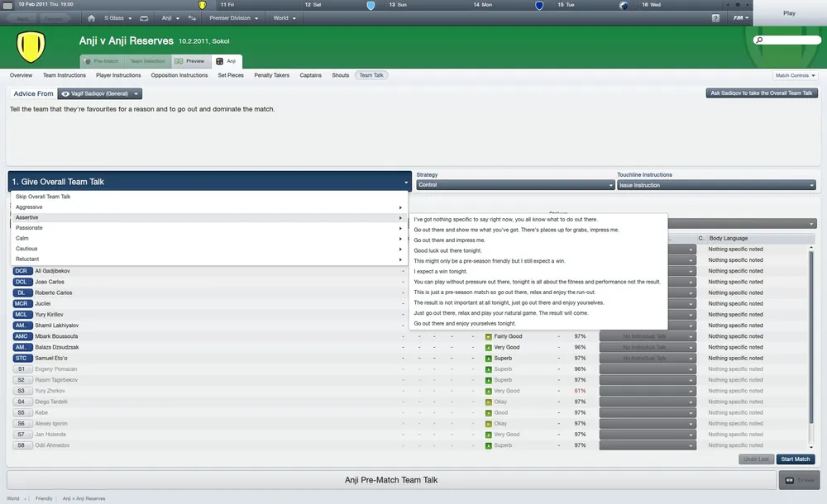Click the MCR position badge for Jucilei
Viewport: 827px width, 504px height.
click(x=22, y=304)
